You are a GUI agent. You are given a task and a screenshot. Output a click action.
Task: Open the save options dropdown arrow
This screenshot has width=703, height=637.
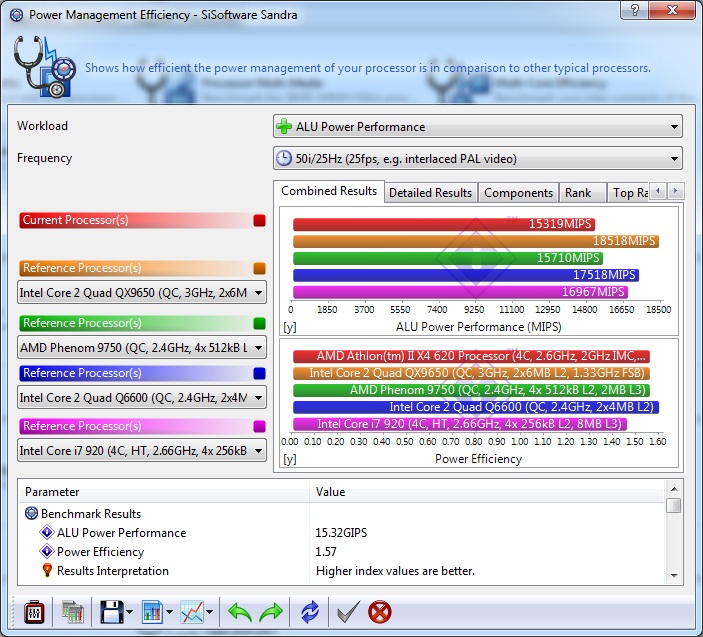(130, 612)
